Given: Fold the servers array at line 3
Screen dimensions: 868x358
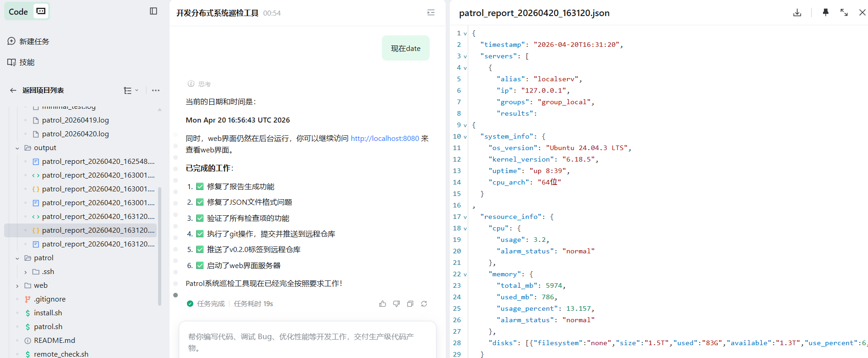Looking at the screenshot, I should [465, 56].
